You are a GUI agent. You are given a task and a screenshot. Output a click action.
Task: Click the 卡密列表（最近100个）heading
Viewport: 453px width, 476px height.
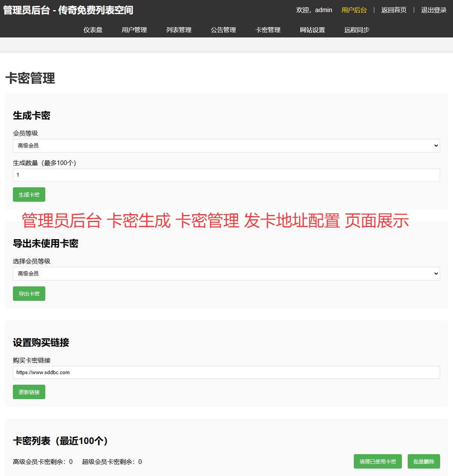tap(61, 441)
